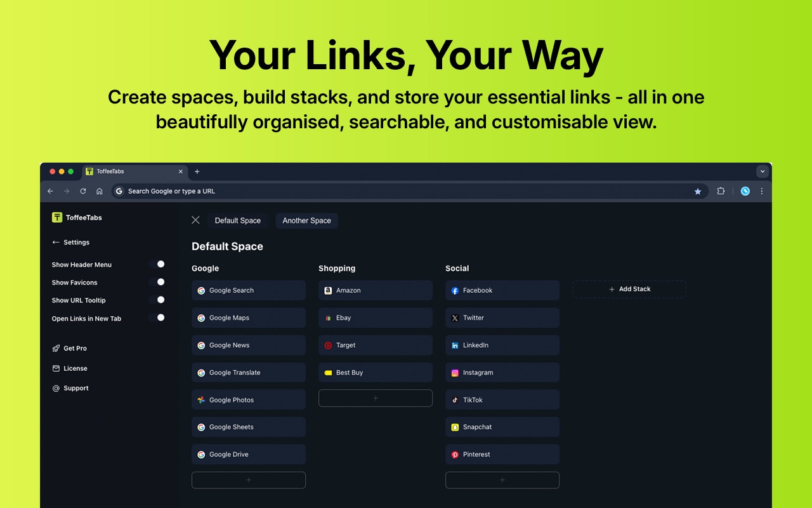Click the browser back arrow
Screen dimensions: 812x508
(x=51, y=191)
